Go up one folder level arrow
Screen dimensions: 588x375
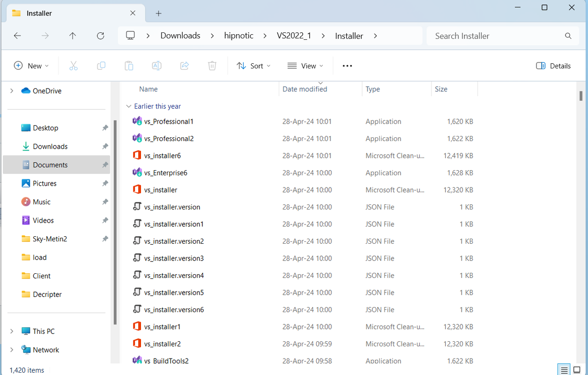pyautogui.click(x=73, y=36)
